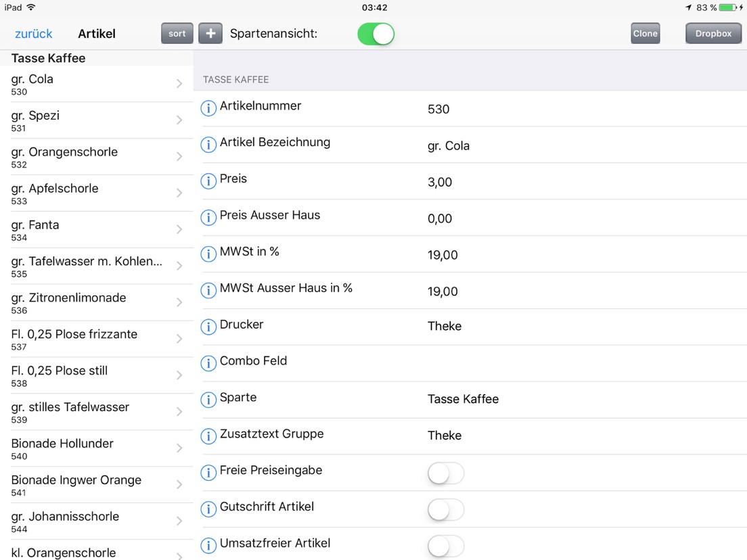747x560 pixels.
Task: Show info for Gutschrift Artikel
Action: pos(208,509)
